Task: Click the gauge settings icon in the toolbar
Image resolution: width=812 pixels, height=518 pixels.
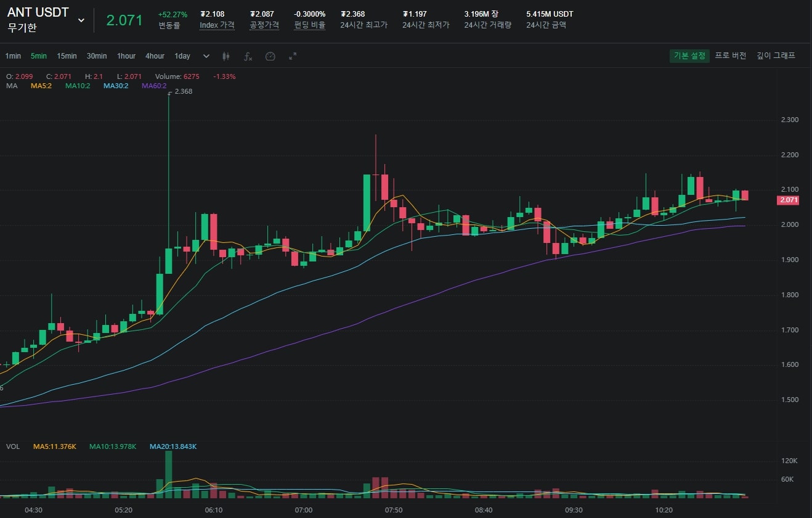Action: coord(270,56)
